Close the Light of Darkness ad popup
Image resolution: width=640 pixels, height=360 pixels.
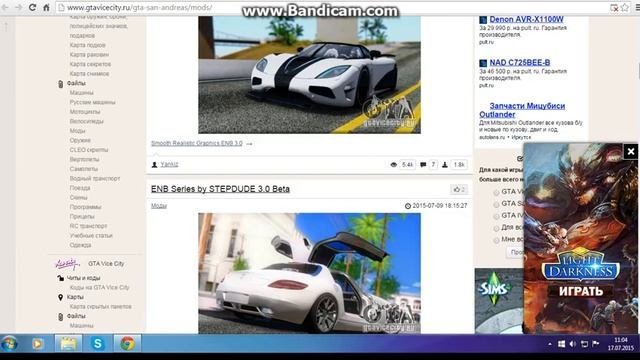(x=631, y=152)
